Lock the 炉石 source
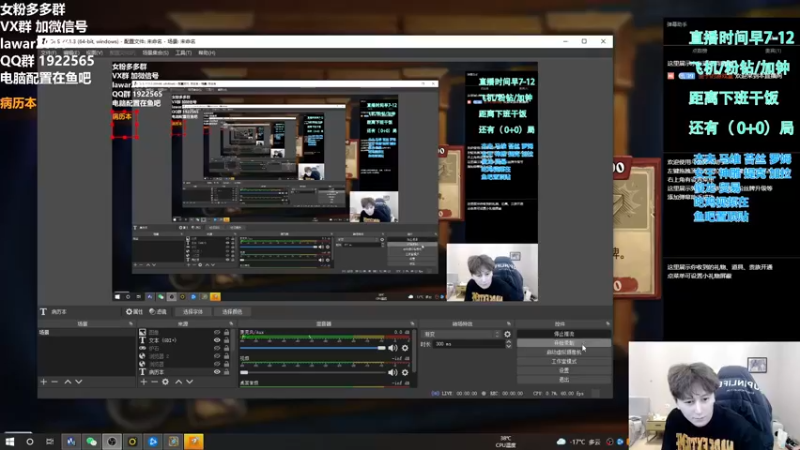 pyautogui.click(x=227, y=348)
